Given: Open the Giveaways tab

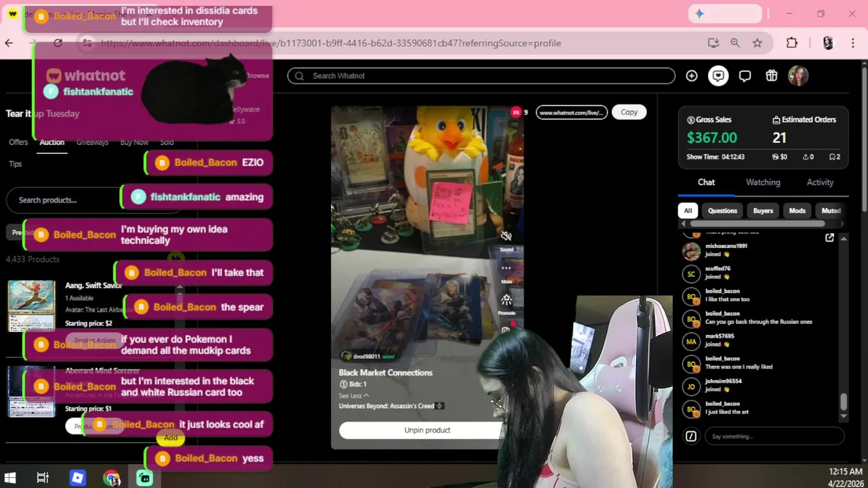Looking at the screenshot, I should (92, 142).
